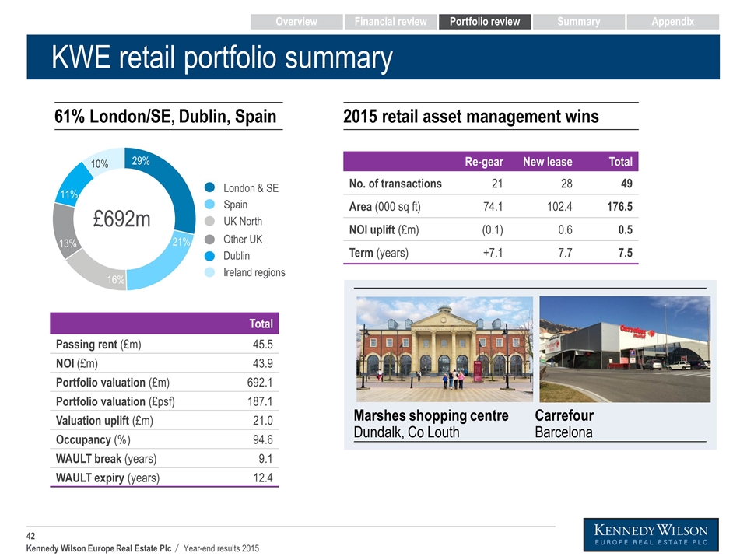Click the Re-gear NOI uplift value (0.1)

click(x=493, y=230)
